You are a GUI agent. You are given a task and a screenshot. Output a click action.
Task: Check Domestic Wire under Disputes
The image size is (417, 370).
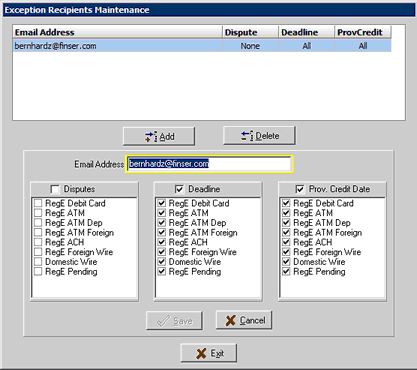pos(38,262)
